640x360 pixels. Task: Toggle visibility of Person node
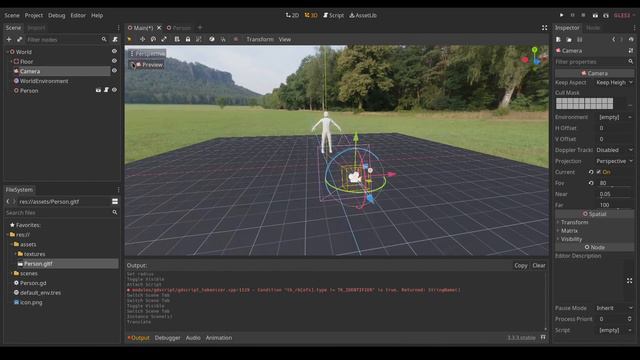[x=114, y=90]
